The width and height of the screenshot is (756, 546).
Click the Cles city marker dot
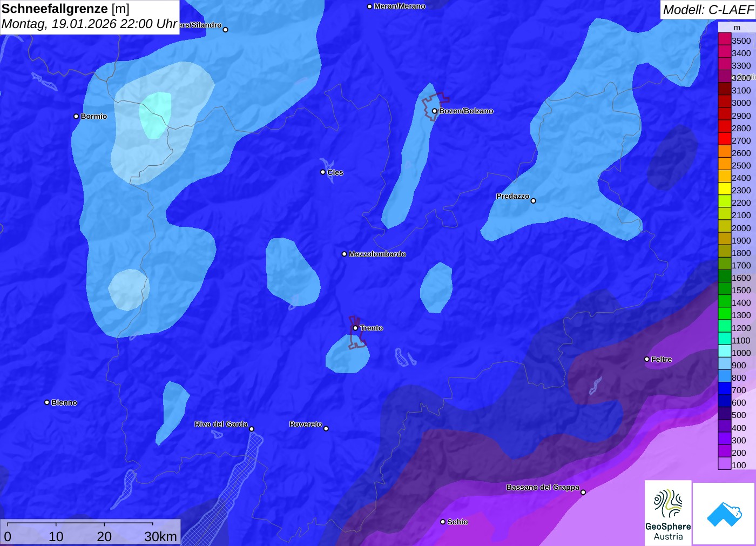click(323, 172)
